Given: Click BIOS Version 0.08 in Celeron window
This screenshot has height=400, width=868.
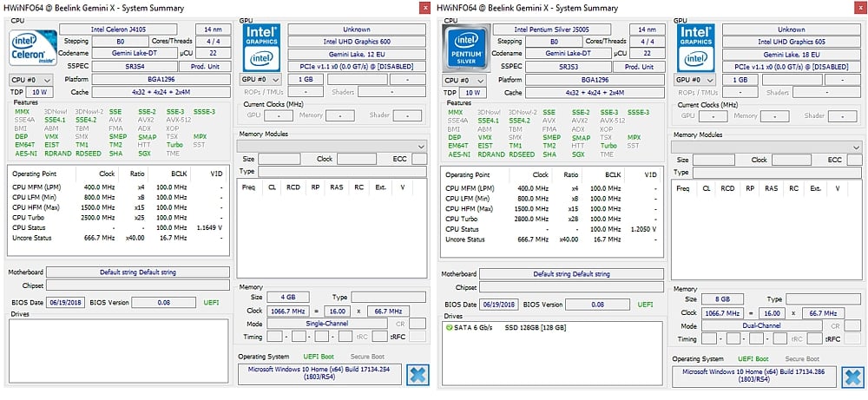Looking at the screenshot, I should coord(164,303).
